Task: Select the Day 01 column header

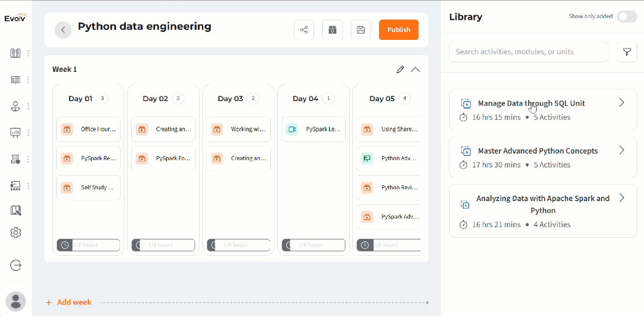Action: click(80, 98)
